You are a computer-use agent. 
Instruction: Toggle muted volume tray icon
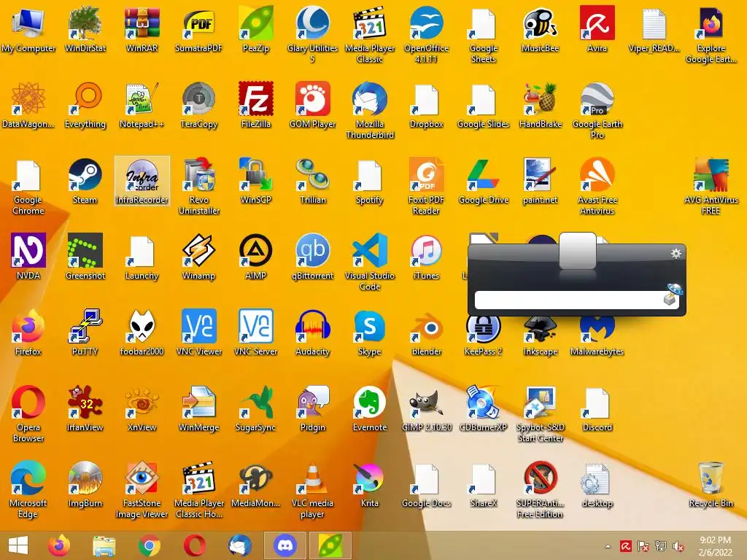coord(678,546)
